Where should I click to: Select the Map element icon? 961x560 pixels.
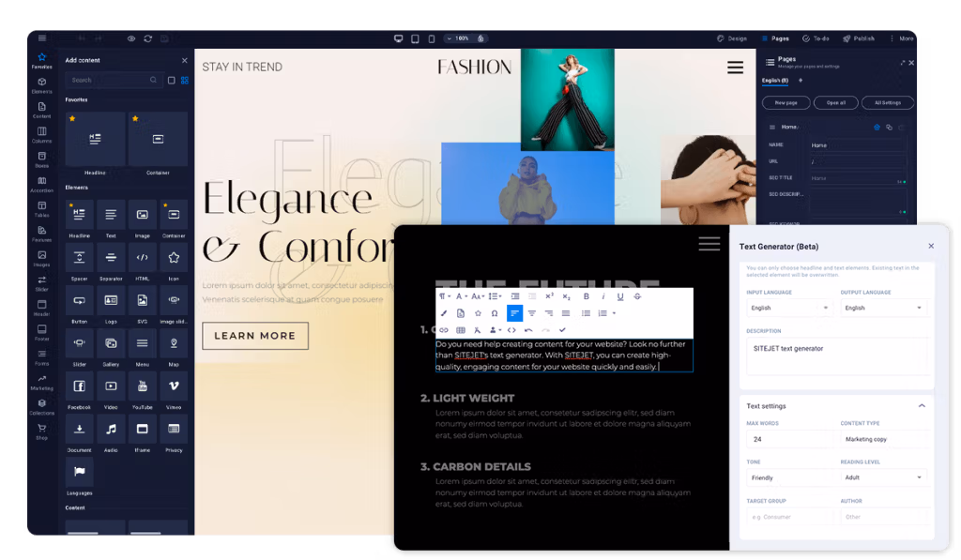pyautogui.click(x=173, y=343)
